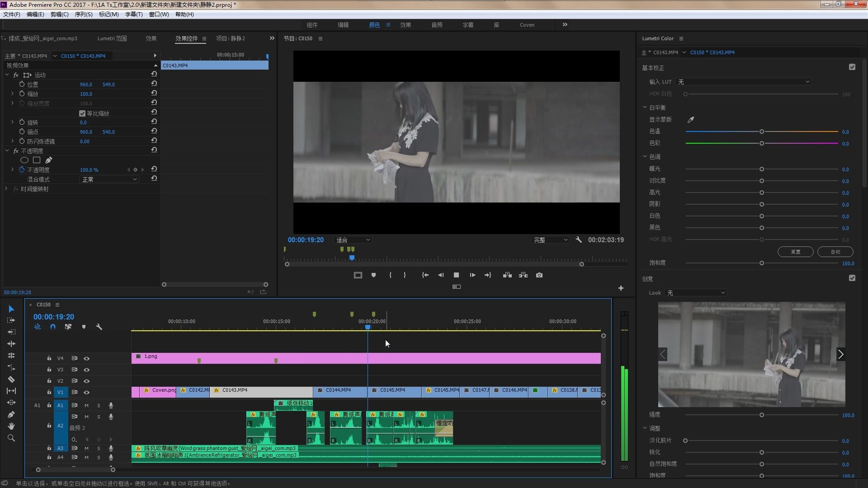Image resolution: width=868 pixels, height=488 pixels.
Task: Click the 自动 auto tone button
Action: tap(835, 252)
